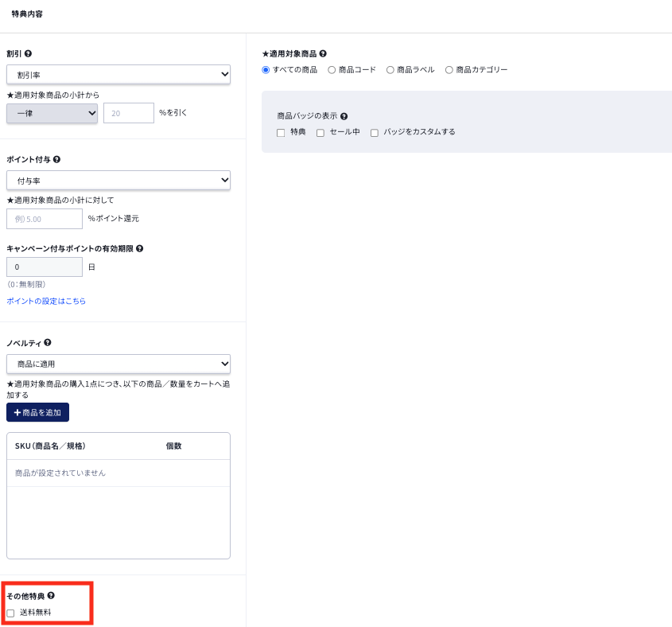672x627 pixels.
Task: Select 商品ラベル radio button
Action: (390, 70)
